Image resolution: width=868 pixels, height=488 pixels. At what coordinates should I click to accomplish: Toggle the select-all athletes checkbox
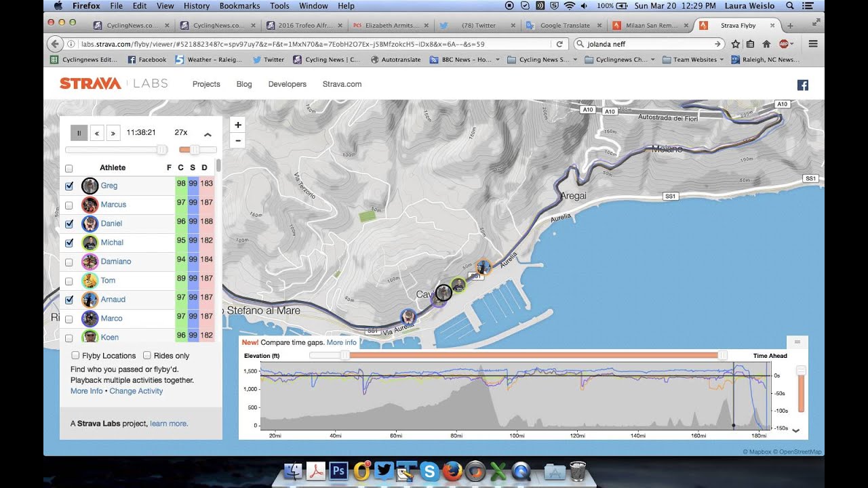[68, 169]
